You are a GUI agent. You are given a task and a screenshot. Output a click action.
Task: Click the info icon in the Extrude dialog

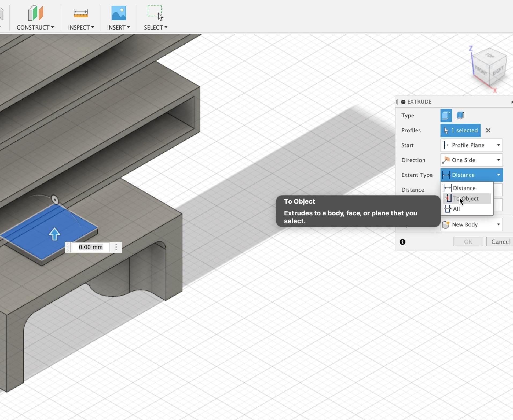[x=402, y=241]
